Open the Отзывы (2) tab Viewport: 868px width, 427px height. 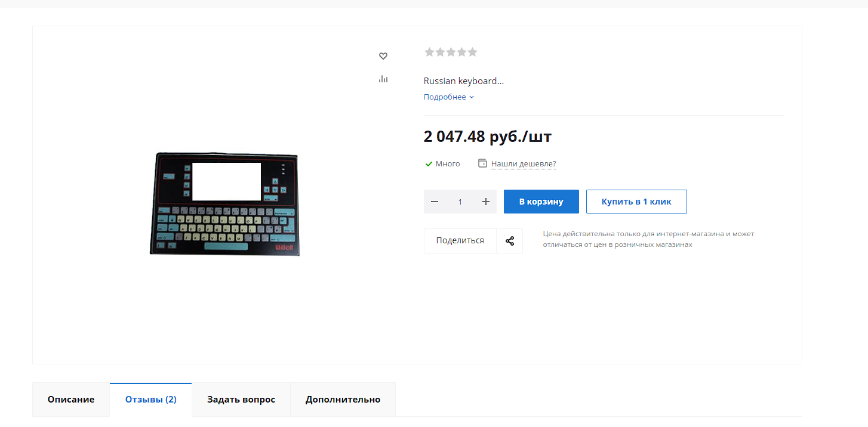pyautogui.click(x=151, y=400)
